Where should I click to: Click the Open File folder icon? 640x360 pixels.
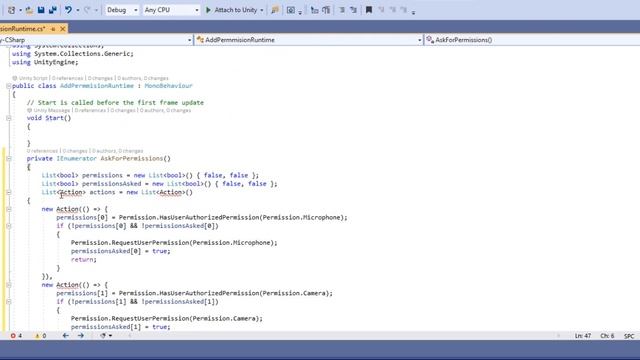click(x=29, y=10)
